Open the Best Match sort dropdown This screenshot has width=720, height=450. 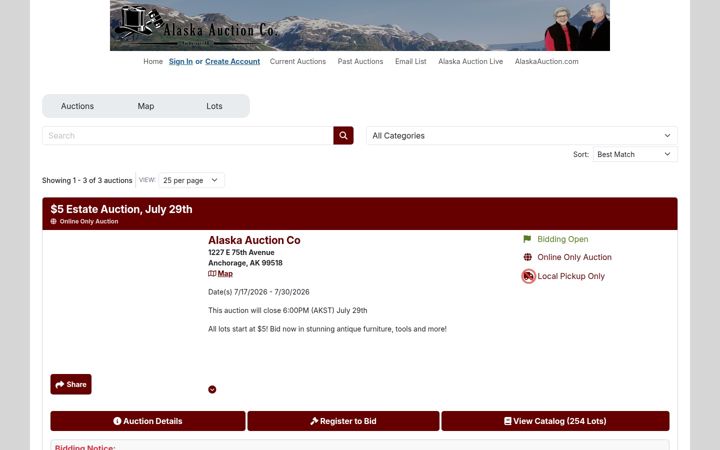click(635, 154)
